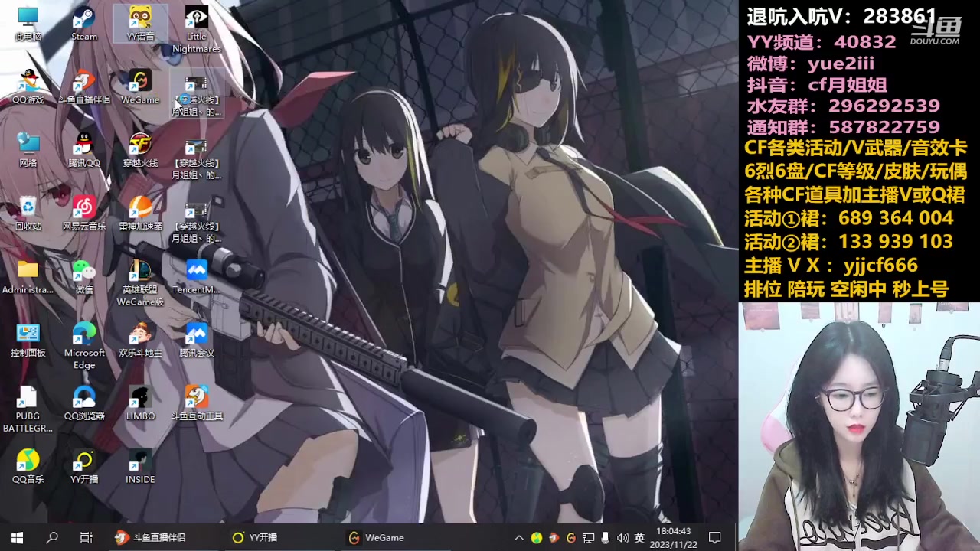Expand hidden system tray icons chevron

click(x=518, y=537)
